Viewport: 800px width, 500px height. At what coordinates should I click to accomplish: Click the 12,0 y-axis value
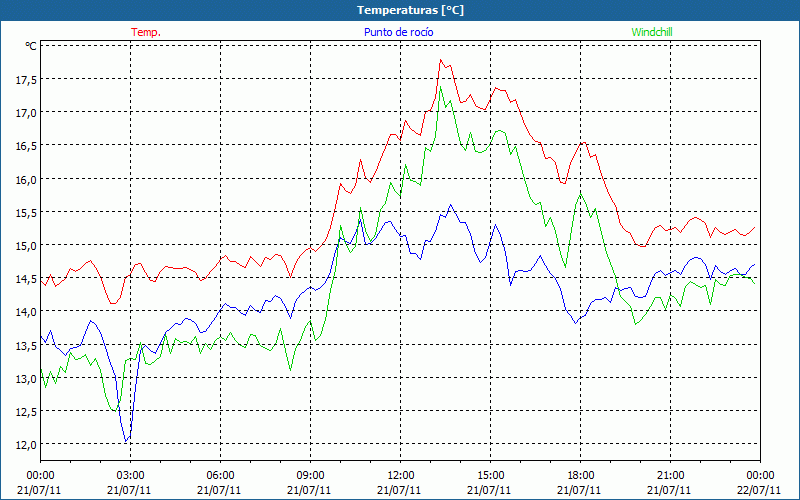27,445
